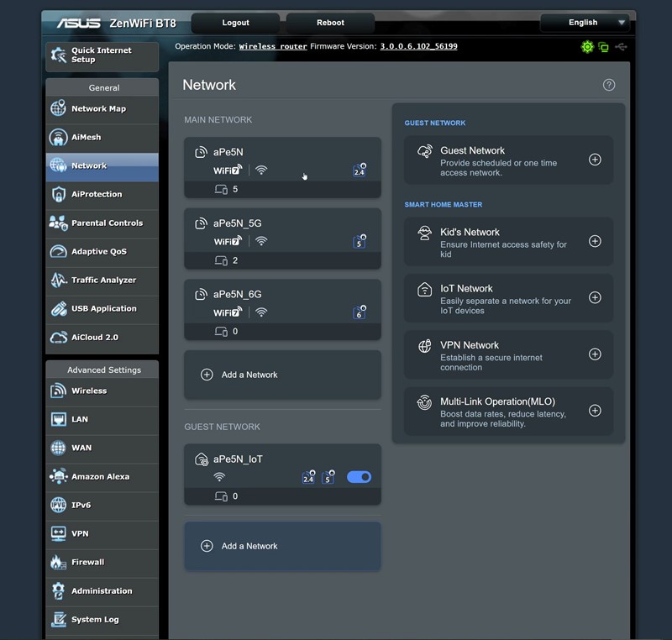Click the 6 GHz band icon for aPe5N_6G
This screenshot has height=640, width=672.
tap(360, 312)
